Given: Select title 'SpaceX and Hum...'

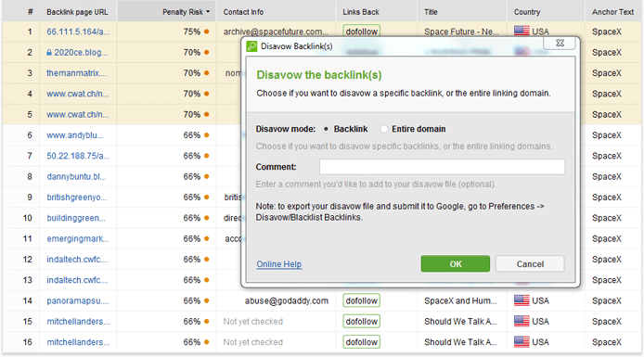Looking at the screenshot, I should tap(460, 300).
